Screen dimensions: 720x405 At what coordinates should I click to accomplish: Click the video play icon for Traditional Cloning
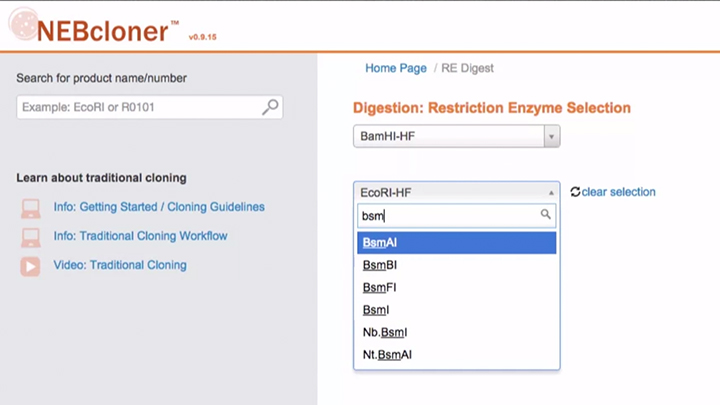[x=31, y=266]
